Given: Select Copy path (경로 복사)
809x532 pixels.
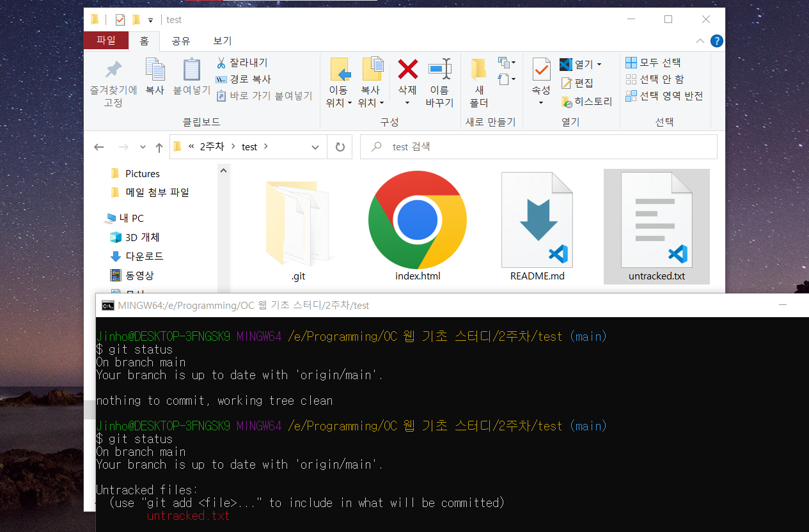Looking at the screenshot, I should (243, 79).
